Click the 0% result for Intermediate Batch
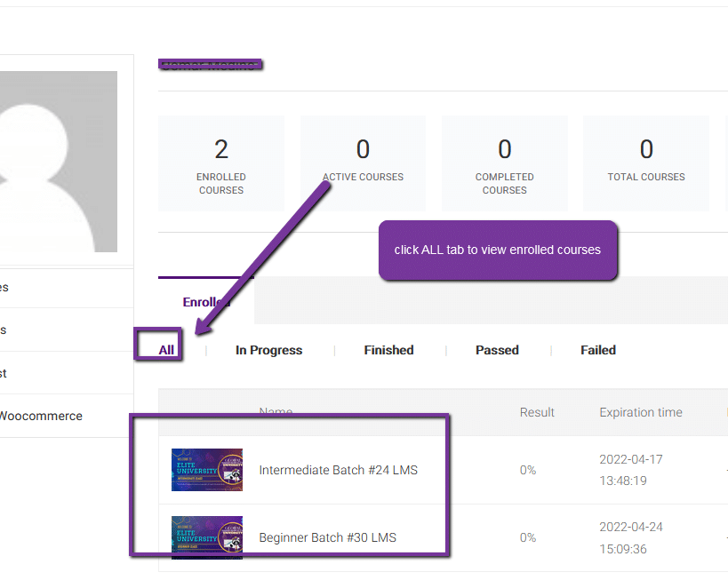Viewport: 728px width, 580px height. 528,470
